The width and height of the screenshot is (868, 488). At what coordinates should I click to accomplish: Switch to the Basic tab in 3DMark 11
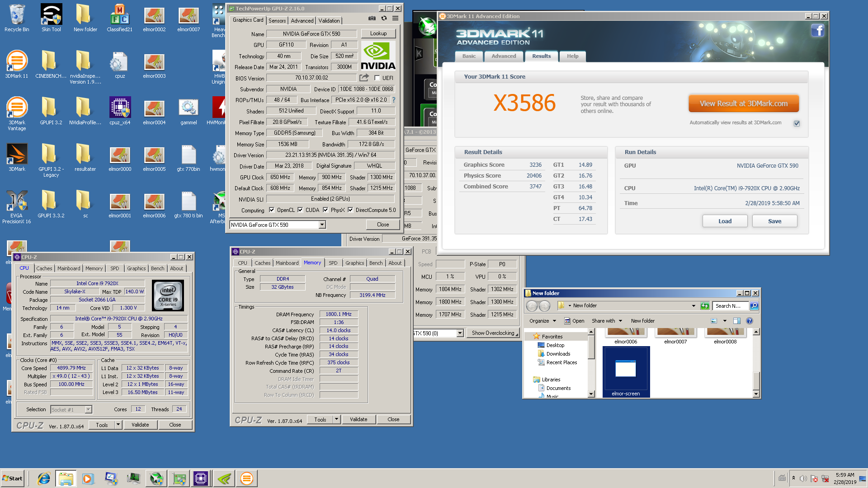point(469,56)
